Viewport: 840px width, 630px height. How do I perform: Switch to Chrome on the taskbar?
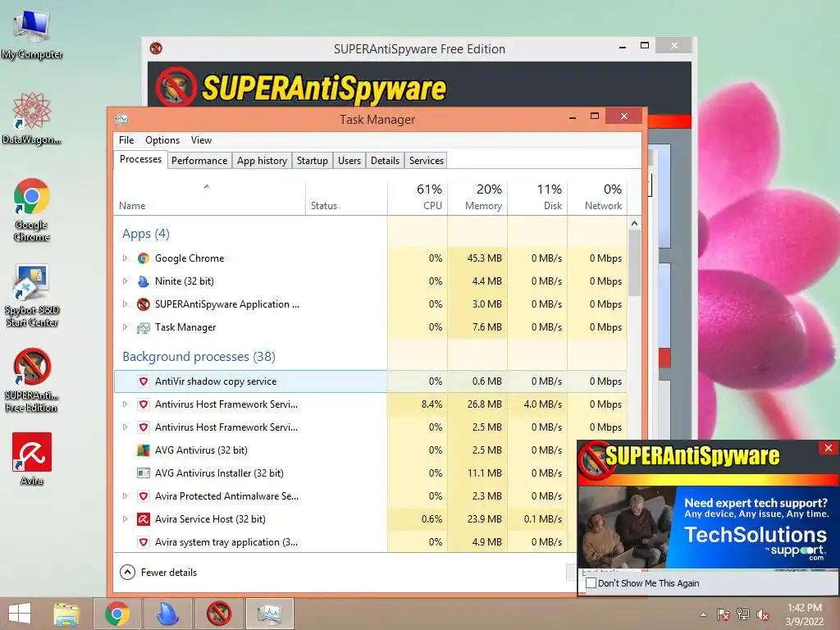click(x=117, y=614)
